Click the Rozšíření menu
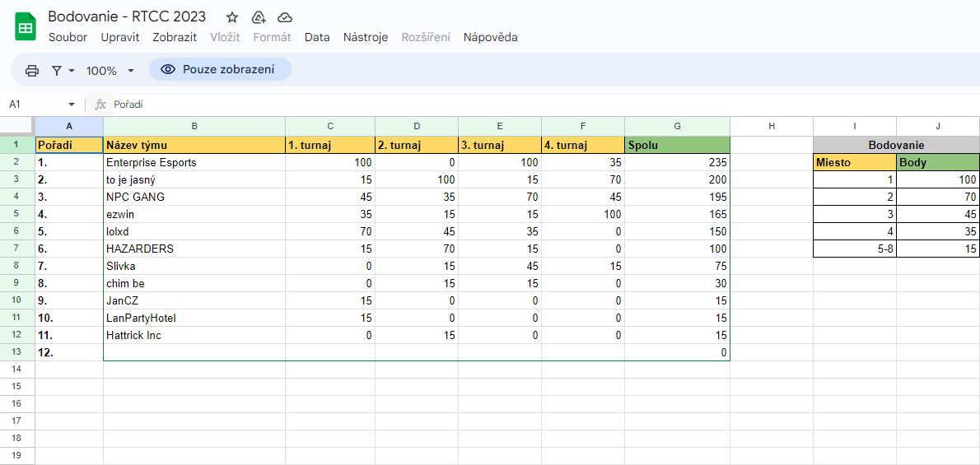980x465 pixels. pyautogui.click(x=426, y=37)
